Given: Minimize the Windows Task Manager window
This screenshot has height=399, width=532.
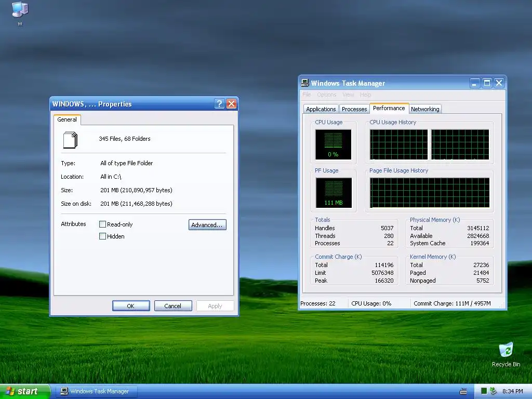Looking at the screenshot, I should pos(475,83).
